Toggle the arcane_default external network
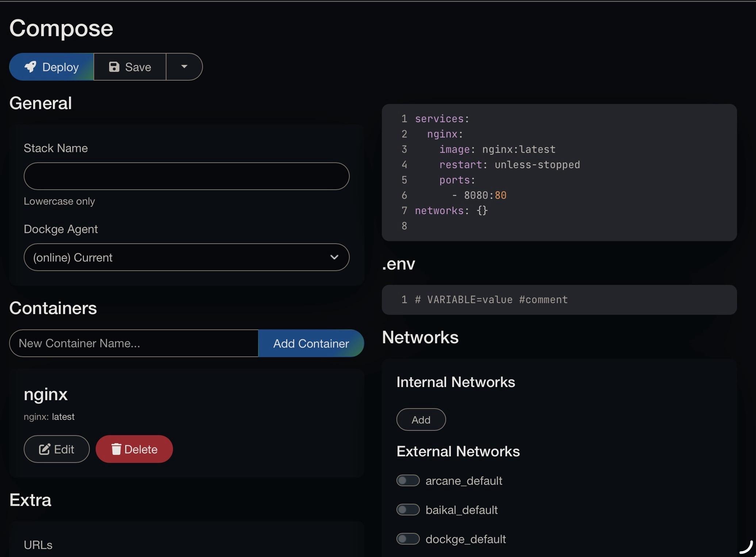 (x=408, y=480)
